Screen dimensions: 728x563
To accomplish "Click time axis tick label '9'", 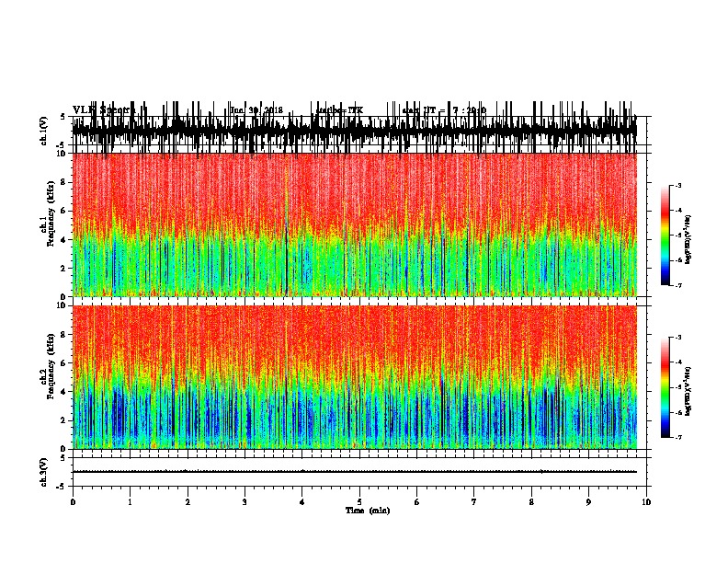I will click(x=588, y=502).
